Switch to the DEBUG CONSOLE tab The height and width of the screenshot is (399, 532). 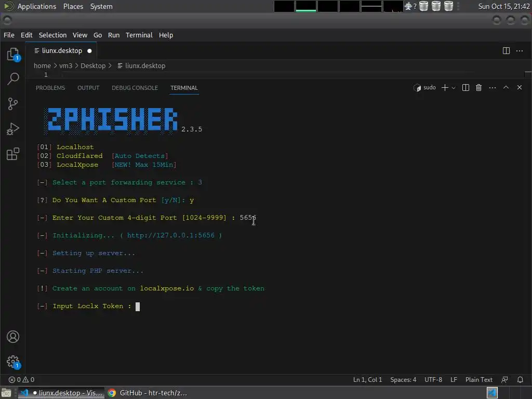point(135,88)
